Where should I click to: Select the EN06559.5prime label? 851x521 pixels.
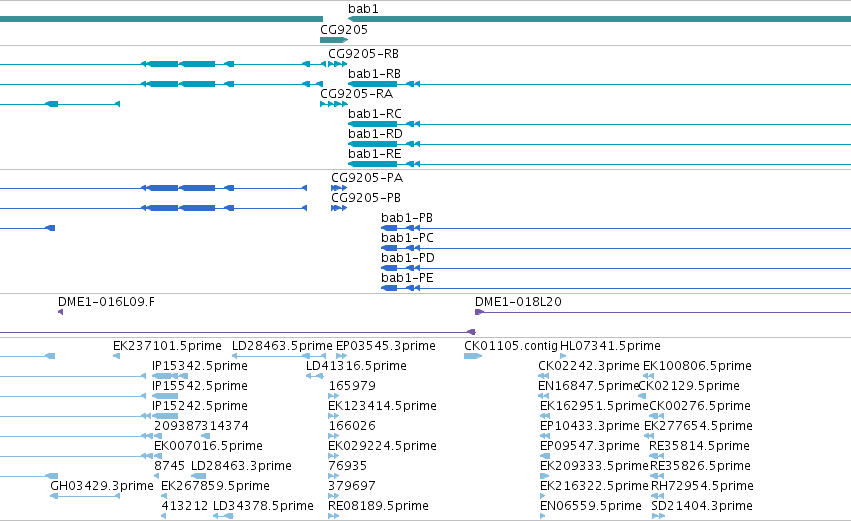tap(591, 507)
